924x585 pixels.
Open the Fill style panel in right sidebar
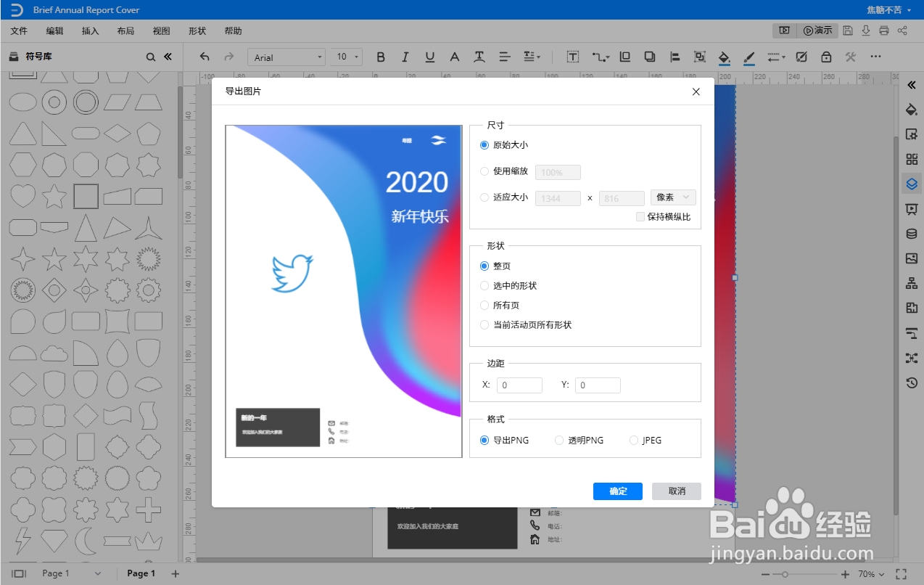(912, 110)
